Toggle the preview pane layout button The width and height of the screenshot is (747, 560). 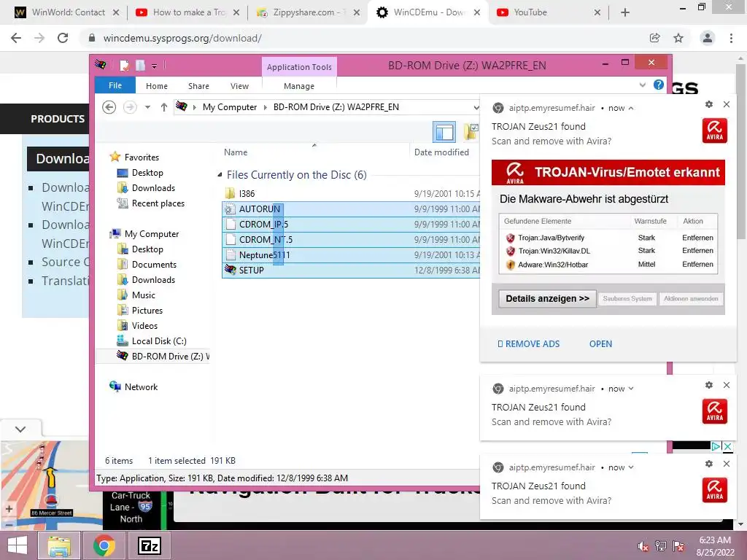[x=444, y=132]
